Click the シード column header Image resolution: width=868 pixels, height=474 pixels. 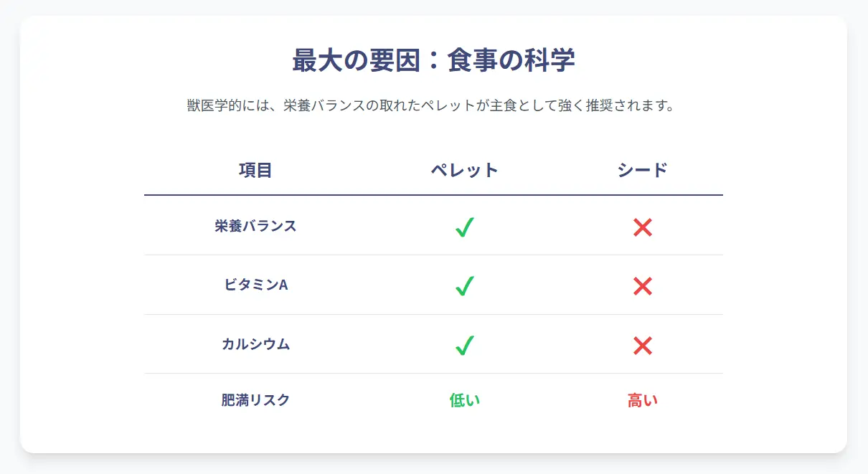[x=642, y=170]
